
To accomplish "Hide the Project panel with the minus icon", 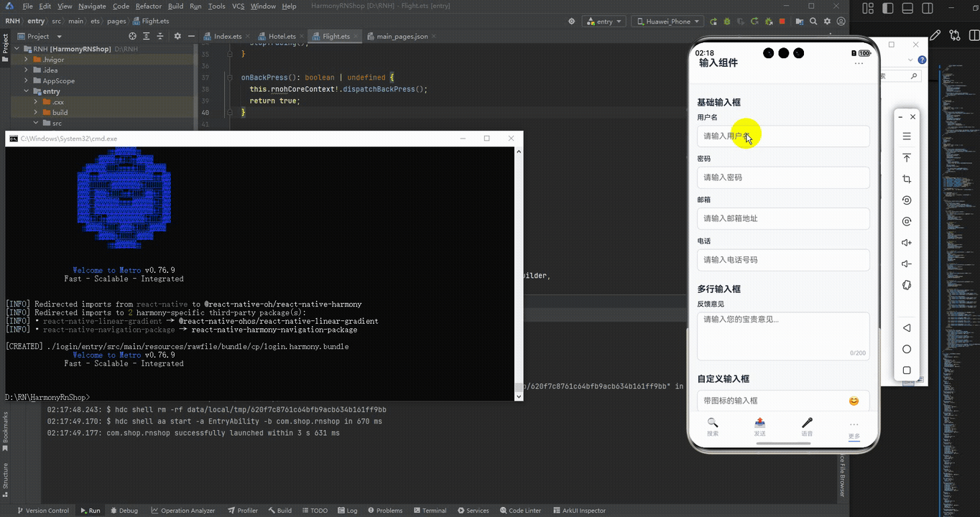I will (x=190, y=36).
